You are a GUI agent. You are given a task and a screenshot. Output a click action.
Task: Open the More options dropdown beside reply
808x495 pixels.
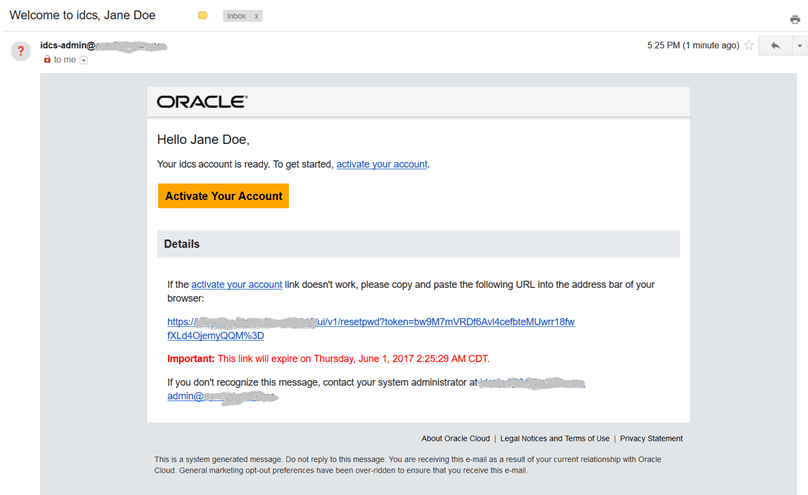[x=799, y=46]
